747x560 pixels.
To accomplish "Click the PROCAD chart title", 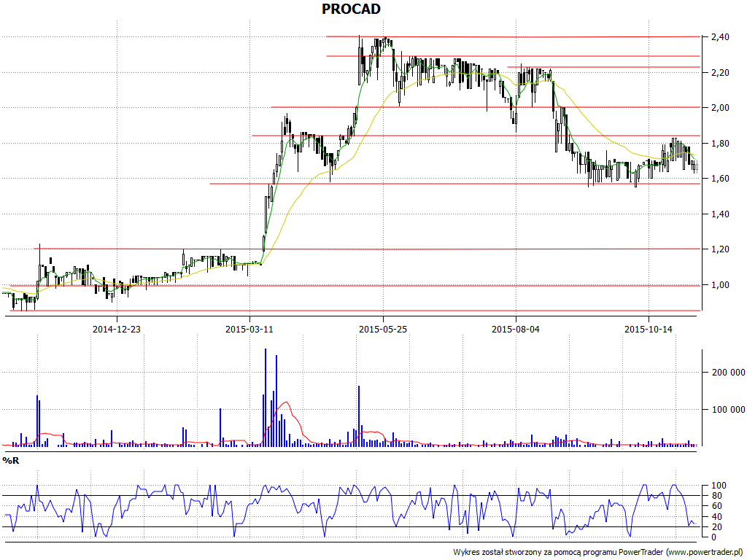I will (351, 9).
